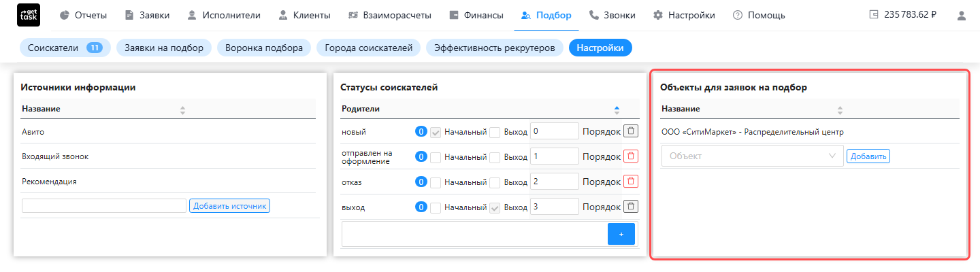Open the Исполнители menu
This screenshot has height=272, width=980.
pos(225,15)
